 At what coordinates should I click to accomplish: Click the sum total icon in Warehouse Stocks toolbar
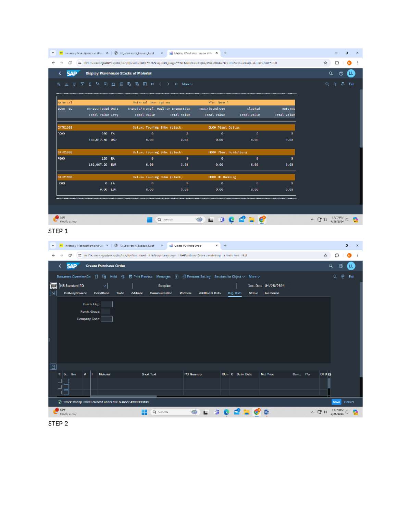click(90, 84)
